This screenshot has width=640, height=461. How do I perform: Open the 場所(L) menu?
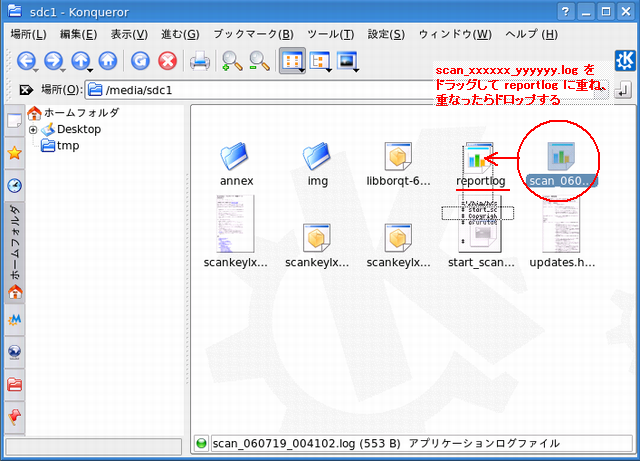(28, 34)
